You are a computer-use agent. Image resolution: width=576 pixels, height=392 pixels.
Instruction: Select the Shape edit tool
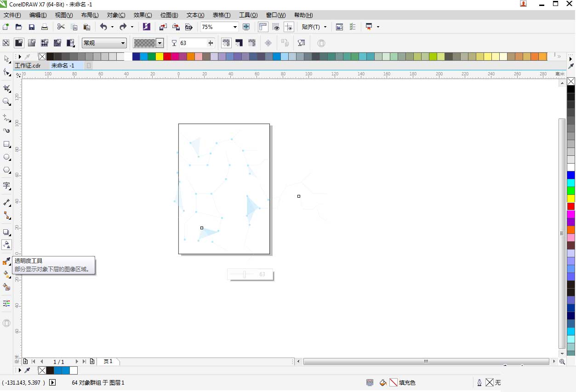click(x=6, y=72)
